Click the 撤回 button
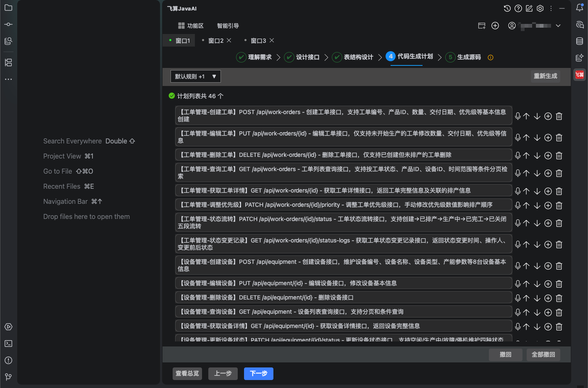Screen dimensions: 588x388 point(506,354)
